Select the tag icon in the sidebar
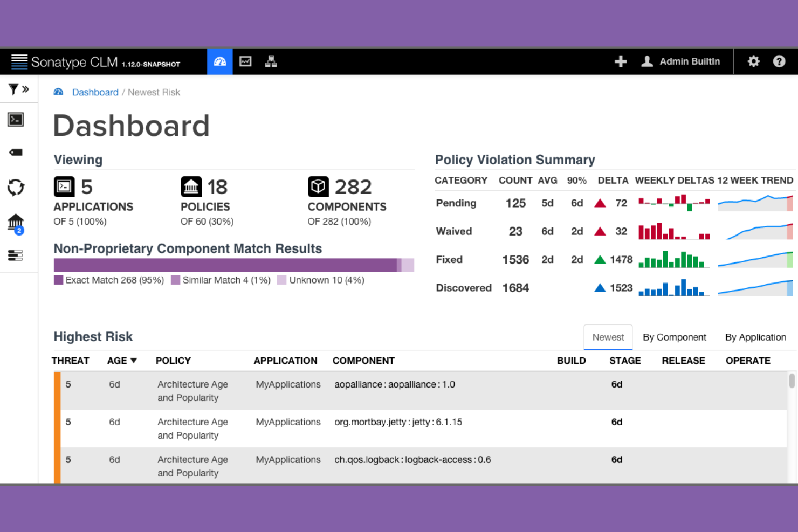The height and width of the screenshot is (532, 798). point(16,153)
